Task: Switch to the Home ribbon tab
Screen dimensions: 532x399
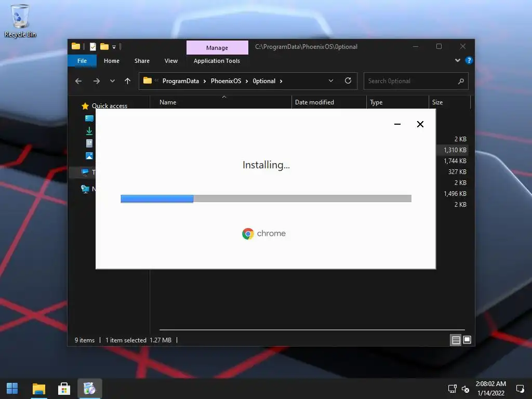Action: [112, 61]
